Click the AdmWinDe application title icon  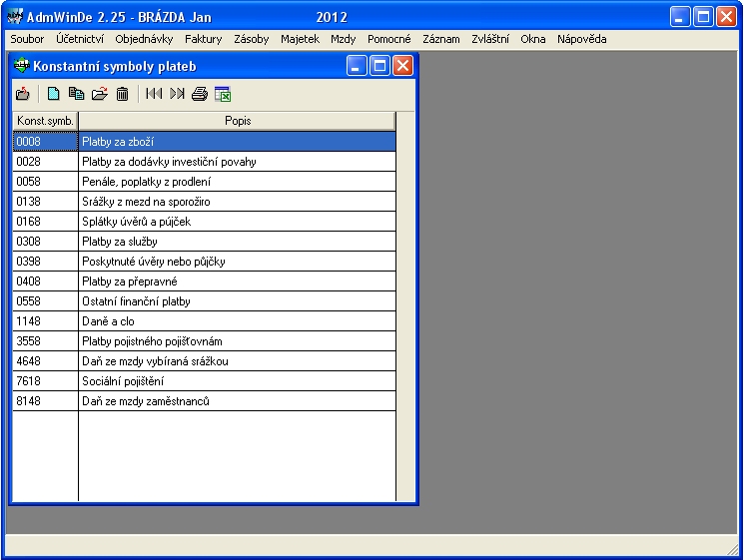point(15,17)
